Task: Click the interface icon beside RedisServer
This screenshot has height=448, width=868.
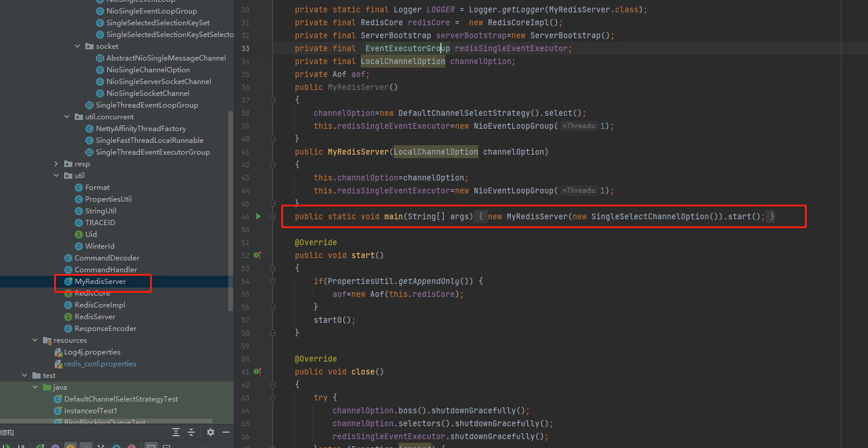Action: (69, 317)
